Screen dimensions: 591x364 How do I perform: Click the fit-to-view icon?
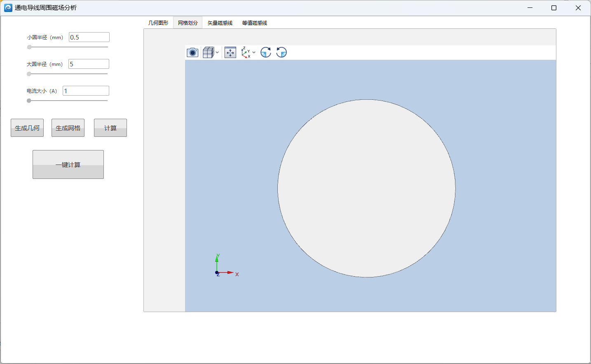[x=230, y=52]
